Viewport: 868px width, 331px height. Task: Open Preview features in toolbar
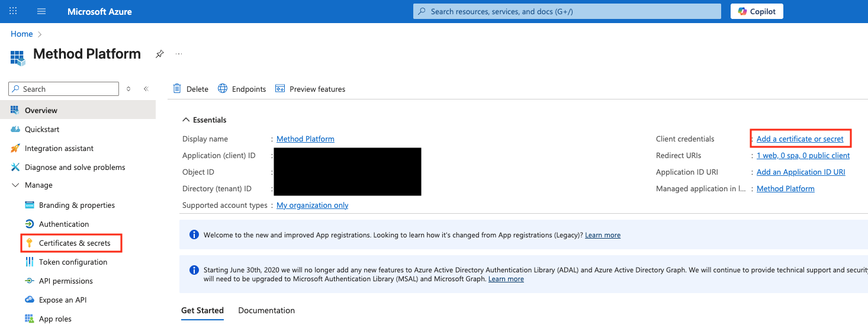click(x=310, y=89)
